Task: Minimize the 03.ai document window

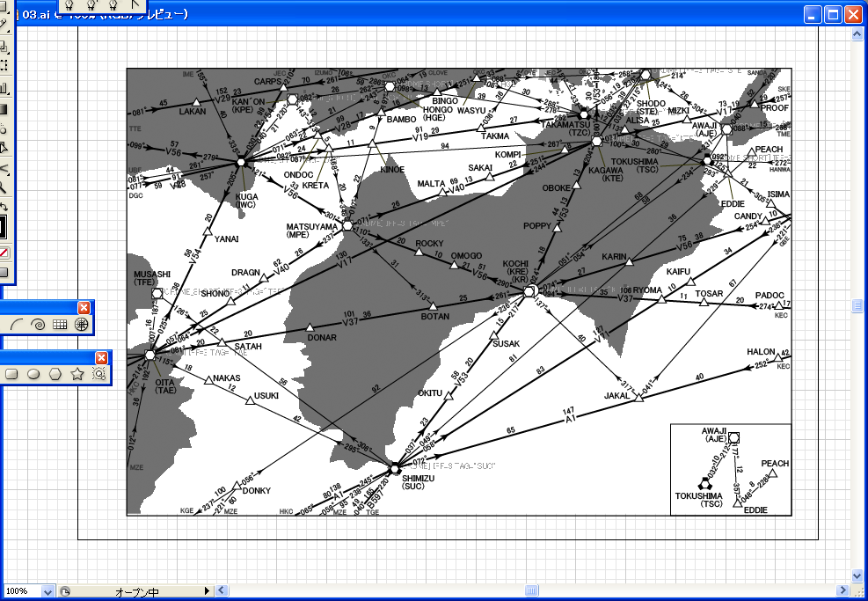Action: 812,14
